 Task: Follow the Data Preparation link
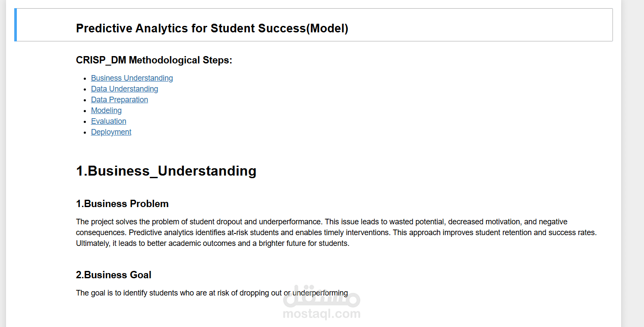coord(119,100)
